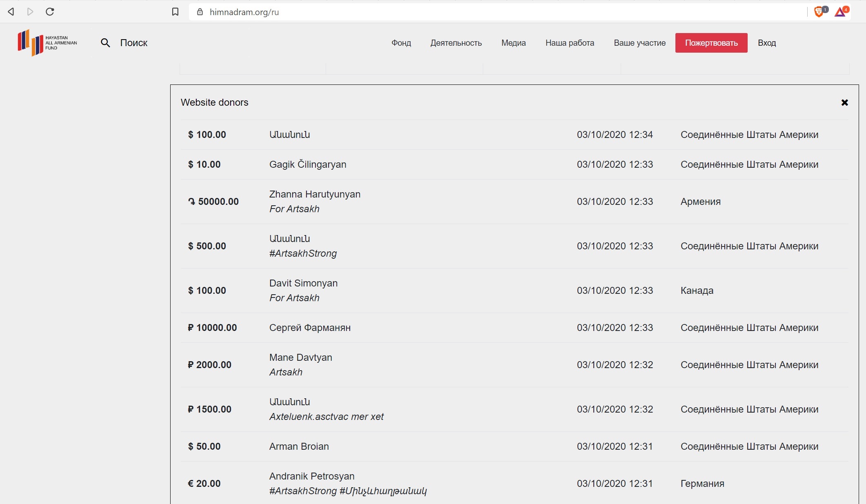The height and width of the screenshot is (504, 866).
Task: Close the Website donors panel
Action: click(x=844, y=102)
